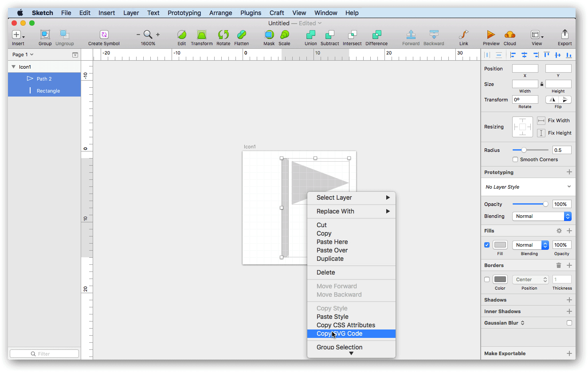Open the Fills settings gear
Viewport: 588px width, 372px height.
(559, 231)
